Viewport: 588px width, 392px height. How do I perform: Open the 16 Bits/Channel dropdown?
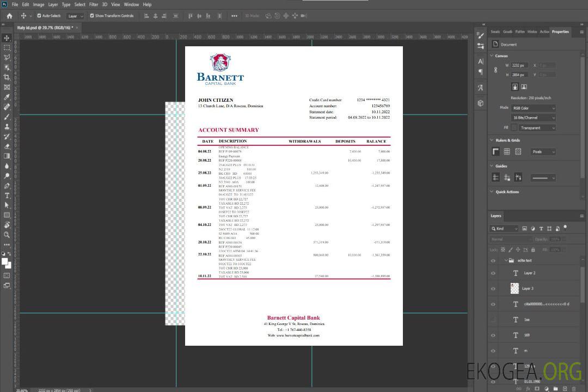tap(533, 118)
